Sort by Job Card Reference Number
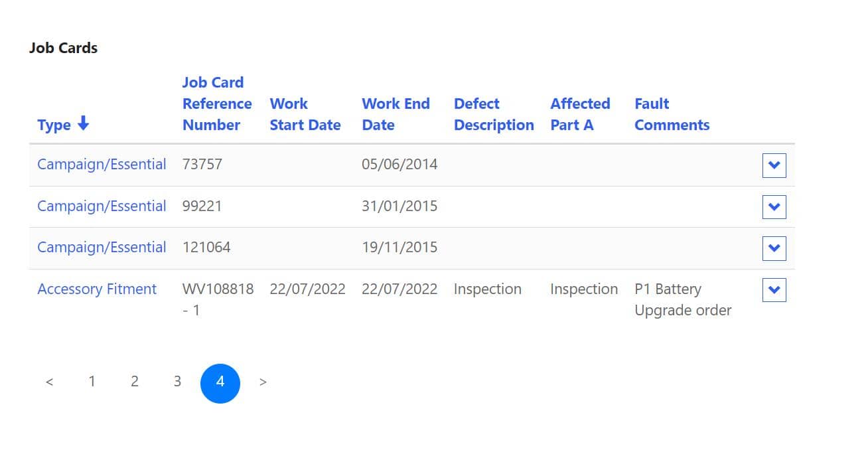 tap(217, 104)
